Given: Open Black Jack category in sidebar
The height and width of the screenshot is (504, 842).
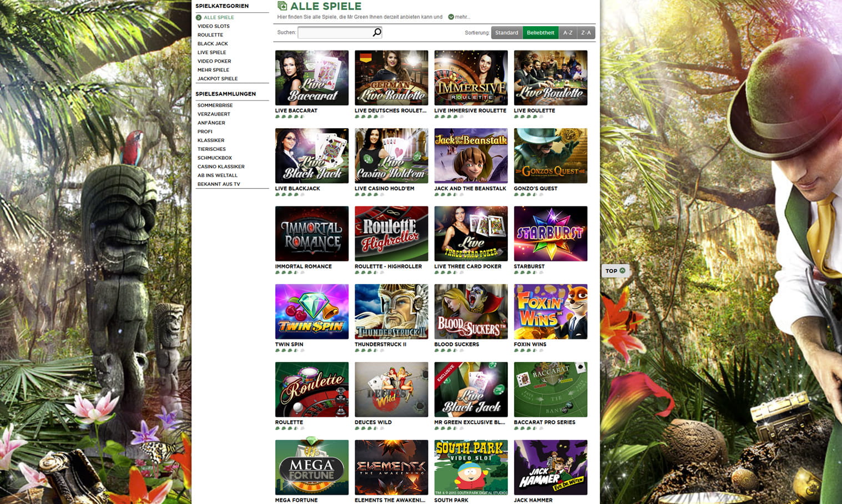Looking at the screenshot, I should coord(213,44).
